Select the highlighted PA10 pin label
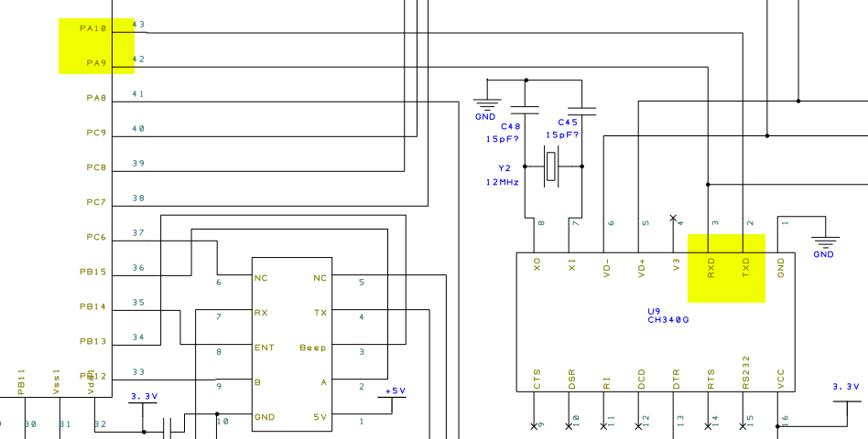The image size is (868, 439). click(92, 28)
